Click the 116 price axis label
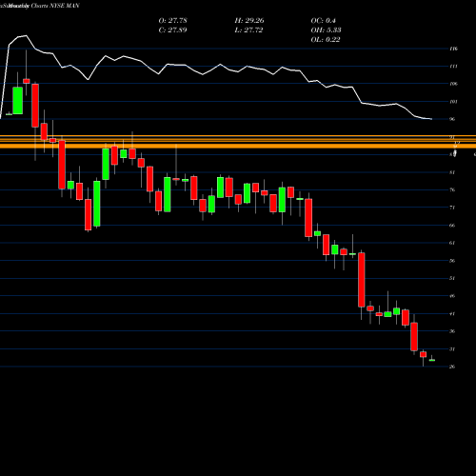This screenshot has height=476, width=476. pos(453,49)
